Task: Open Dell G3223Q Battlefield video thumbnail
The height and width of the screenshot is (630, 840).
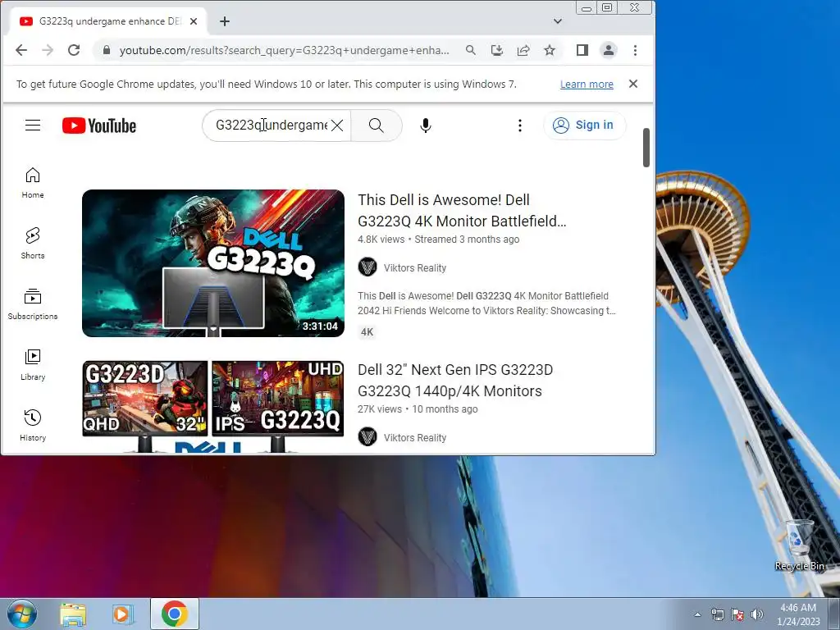Action: (213, 263)
